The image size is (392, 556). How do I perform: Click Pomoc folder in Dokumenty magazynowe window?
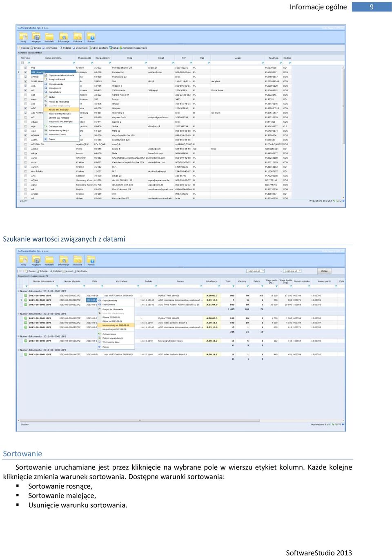[x=91, y=260]
